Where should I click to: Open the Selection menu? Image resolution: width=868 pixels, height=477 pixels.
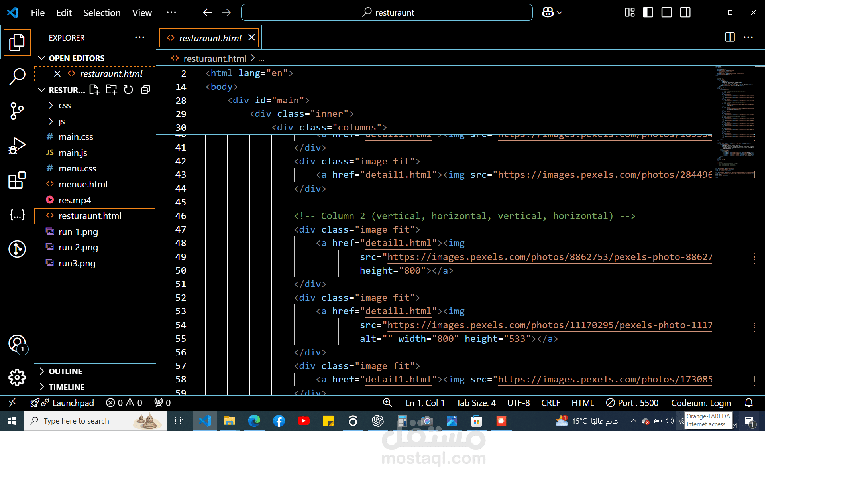coord(102,13)
